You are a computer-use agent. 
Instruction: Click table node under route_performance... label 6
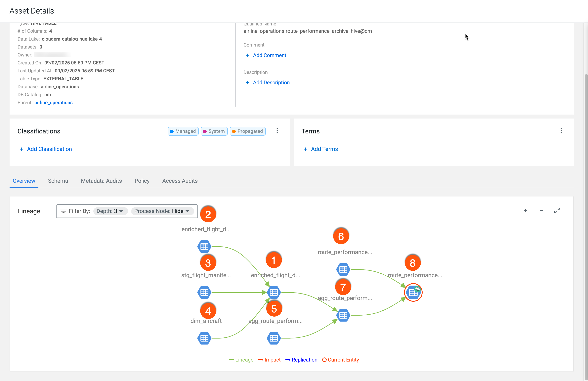[343, 269]
